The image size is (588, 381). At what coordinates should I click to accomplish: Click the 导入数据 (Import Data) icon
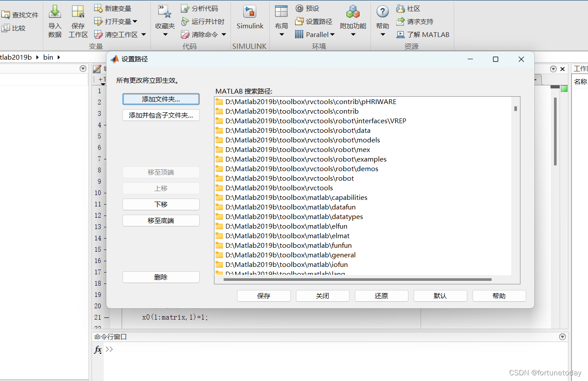tap(54, 20)
